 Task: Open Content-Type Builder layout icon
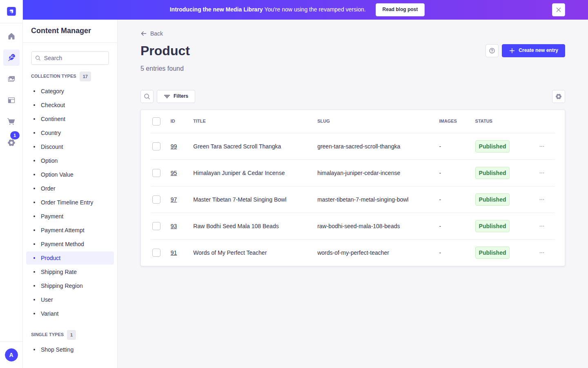click(11, 100)
